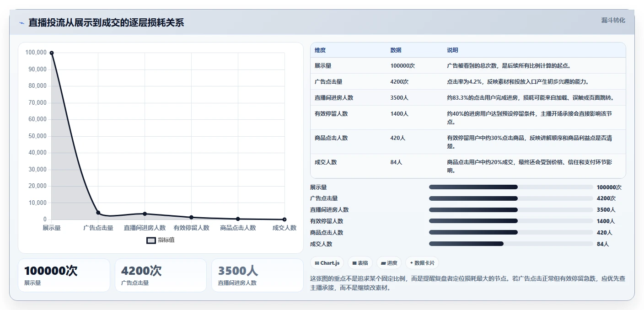Click the 有效停留人数 progress bar
This screenshot has width=644, height=310.
tap(511, 221)
